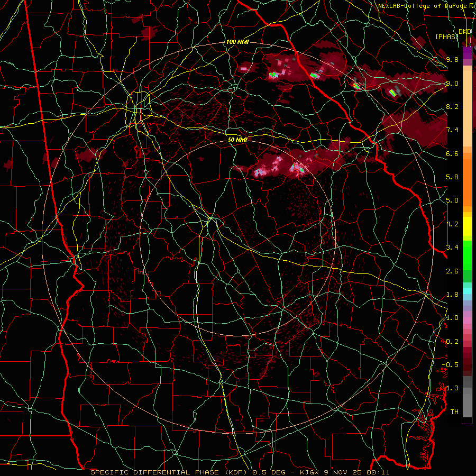
Task: Select the 5.8 value on color scale
Action: tap(452, 177)
